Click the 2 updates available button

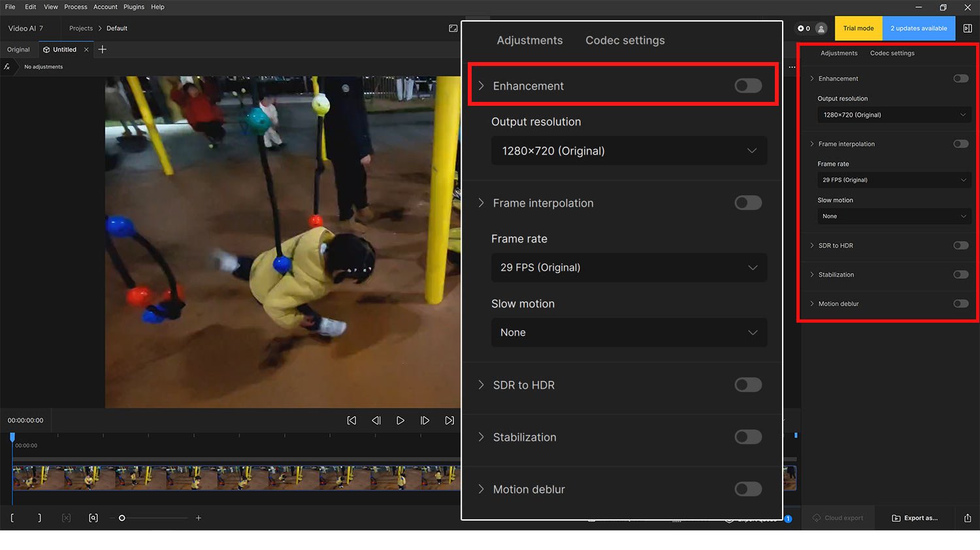919,29
